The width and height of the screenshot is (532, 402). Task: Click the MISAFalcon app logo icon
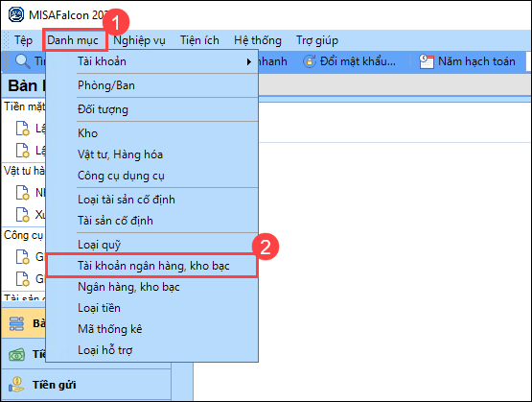tap(16, 15)
